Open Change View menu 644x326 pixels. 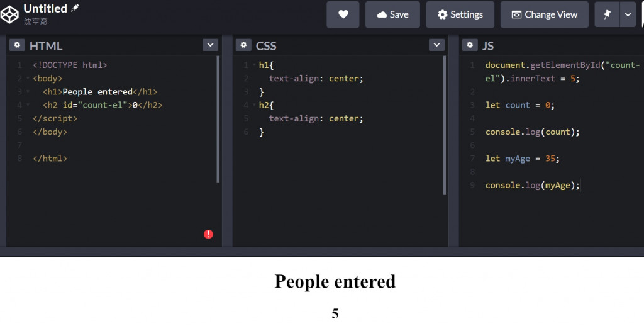544,14
